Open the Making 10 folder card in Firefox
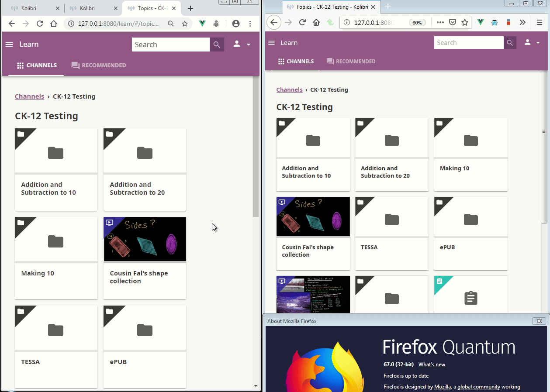The width and height of the screenshot is (550, 392). [471, 155]
